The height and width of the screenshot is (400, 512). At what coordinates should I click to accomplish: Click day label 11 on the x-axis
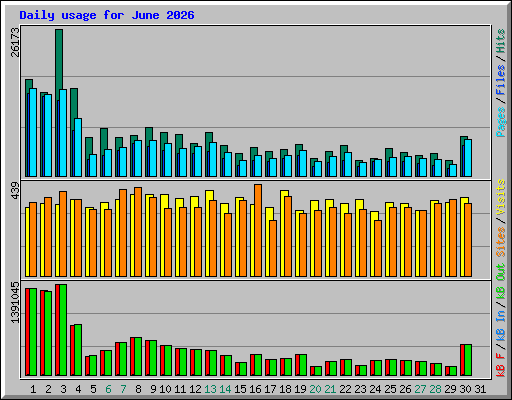tap(180, 389)
